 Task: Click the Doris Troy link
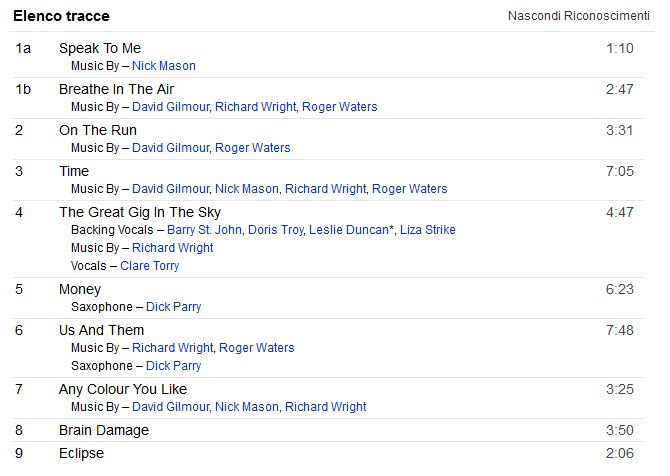(x=275, y=230)
